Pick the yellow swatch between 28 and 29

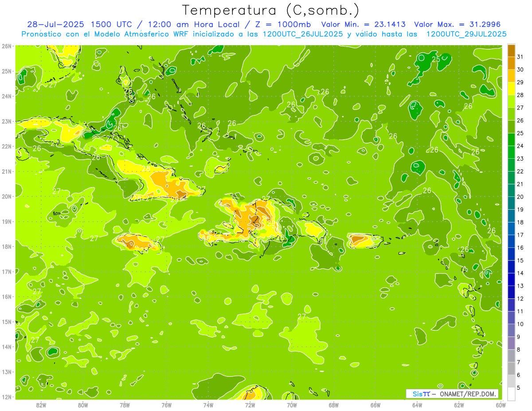[x=511, y=89]
